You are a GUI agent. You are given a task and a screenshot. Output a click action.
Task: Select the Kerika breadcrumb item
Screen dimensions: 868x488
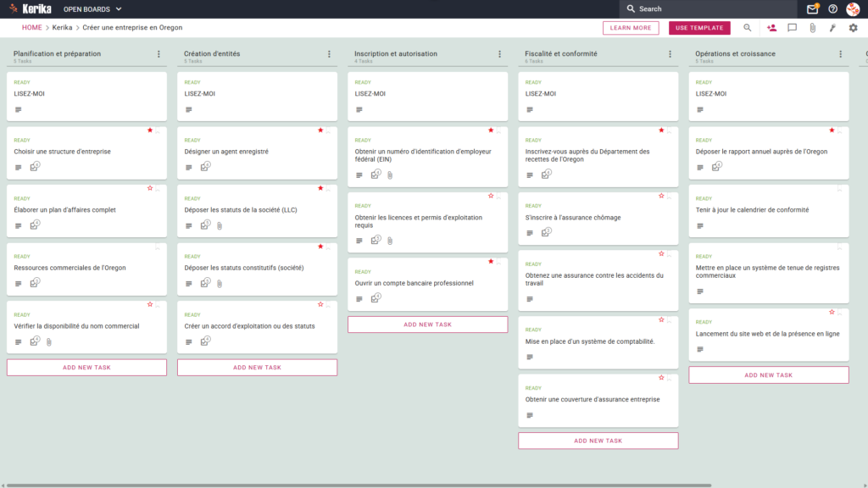(62, 28)
